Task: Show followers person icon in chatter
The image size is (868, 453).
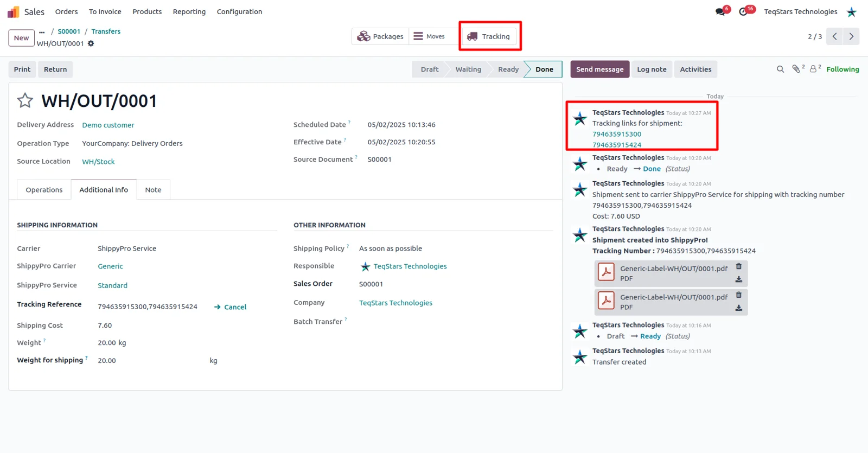Action: [813, 69]
